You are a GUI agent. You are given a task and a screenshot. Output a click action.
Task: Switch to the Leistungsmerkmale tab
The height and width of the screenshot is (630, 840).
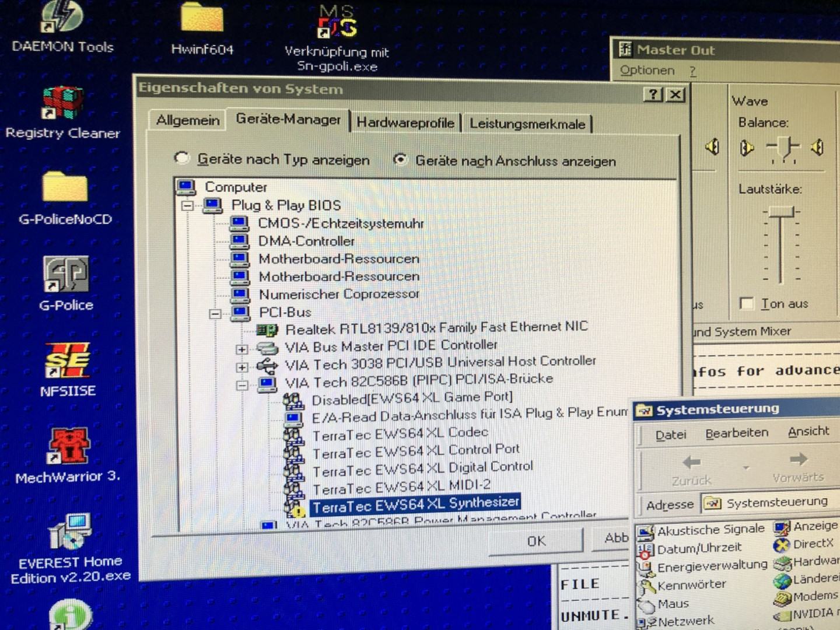[527, 124]
